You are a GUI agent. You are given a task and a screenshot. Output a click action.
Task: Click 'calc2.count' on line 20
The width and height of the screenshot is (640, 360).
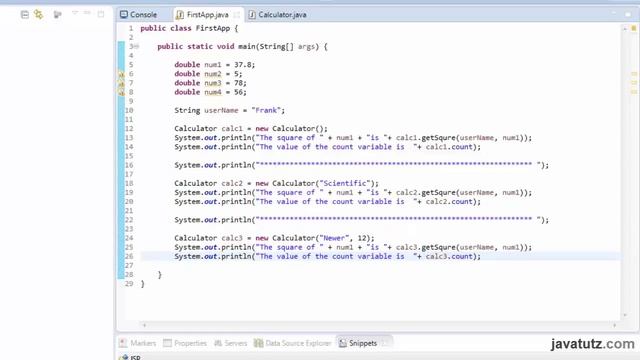click(x=449, y=202)
